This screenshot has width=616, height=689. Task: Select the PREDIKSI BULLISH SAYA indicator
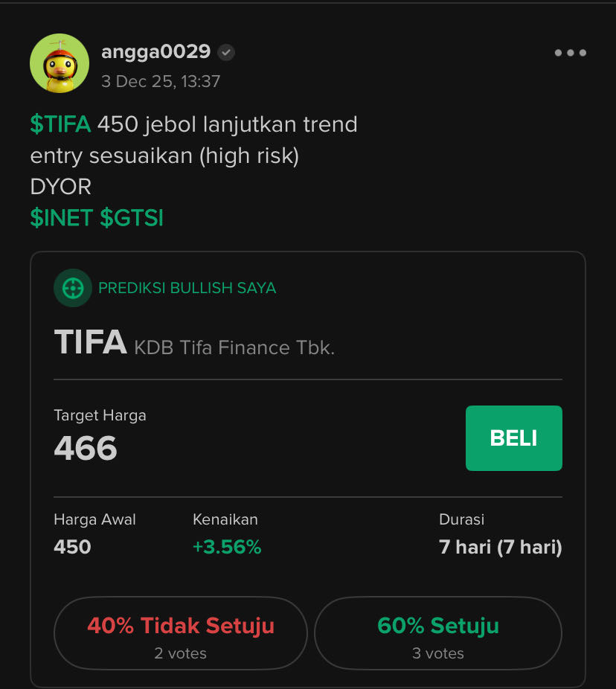click(x=187, y=288)
